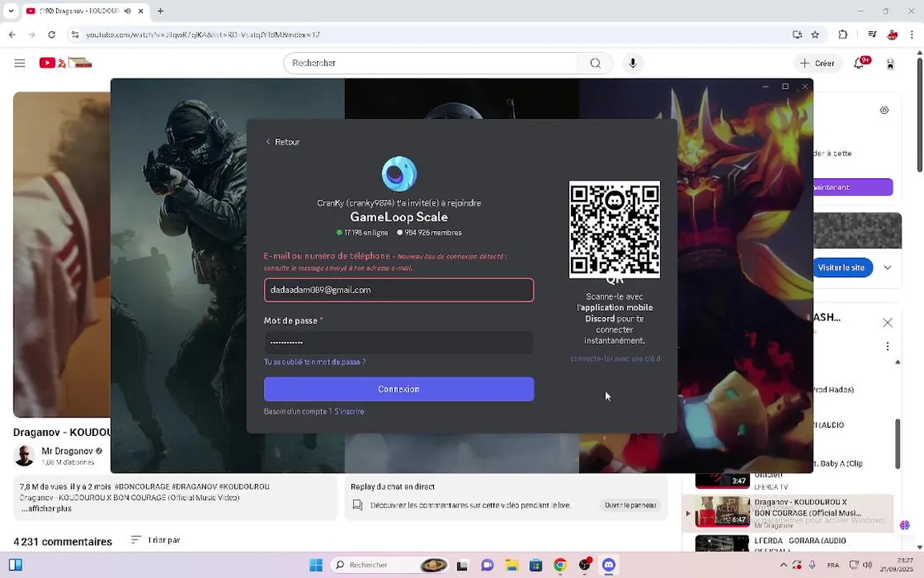Open the YouTube account avatar menu
Image resolution: width=924 pixels, height=578 pixels.
[890, 63]
